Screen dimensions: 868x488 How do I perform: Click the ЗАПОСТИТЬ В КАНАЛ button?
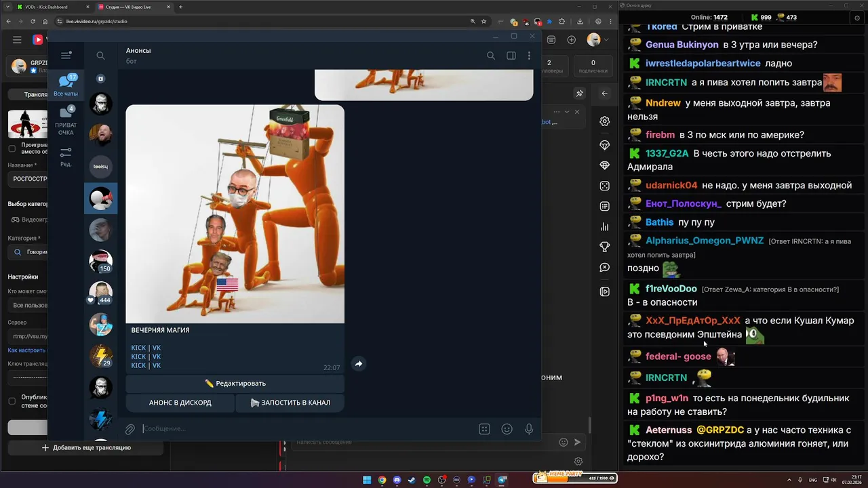pyautogui.click(x=290, y=403)
